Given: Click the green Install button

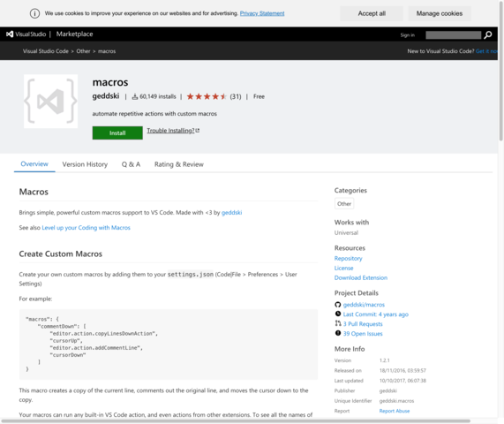Looking at the screenshot, I should click(117, 132).
